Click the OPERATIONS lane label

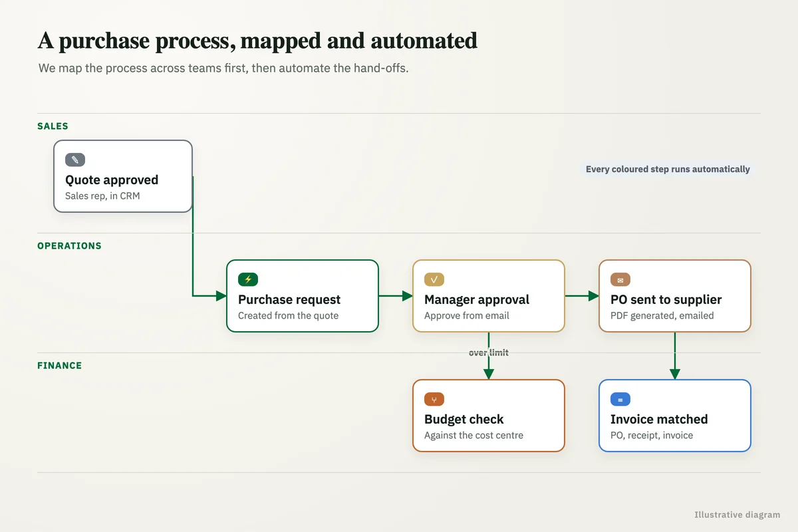click(x=69, y=245)
